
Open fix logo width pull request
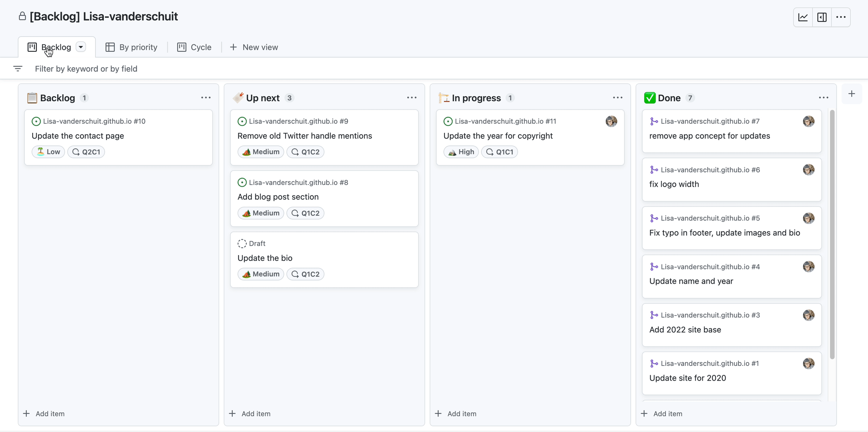pyautogui.click(x=674, y=184)
